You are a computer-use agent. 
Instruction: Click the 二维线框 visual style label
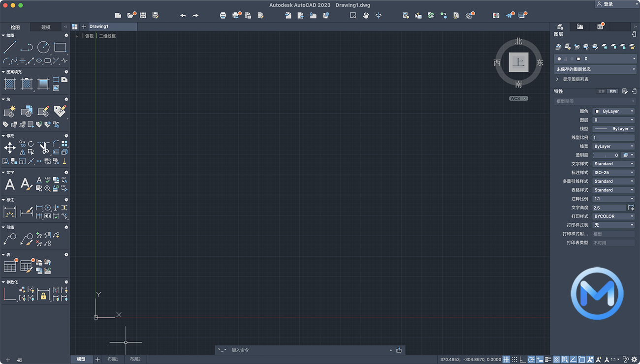tap(107, 36)
